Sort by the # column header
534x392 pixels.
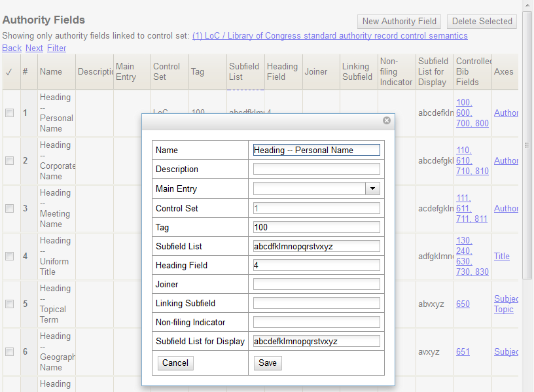click(x=29, y=72)
